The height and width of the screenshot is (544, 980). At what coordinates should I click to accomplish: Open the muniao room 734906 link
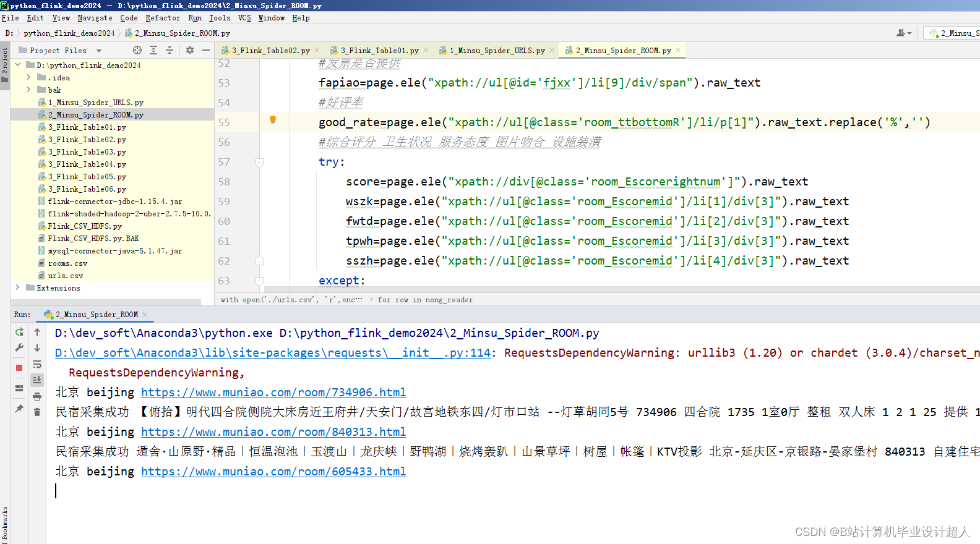click(x=273, y=393)
